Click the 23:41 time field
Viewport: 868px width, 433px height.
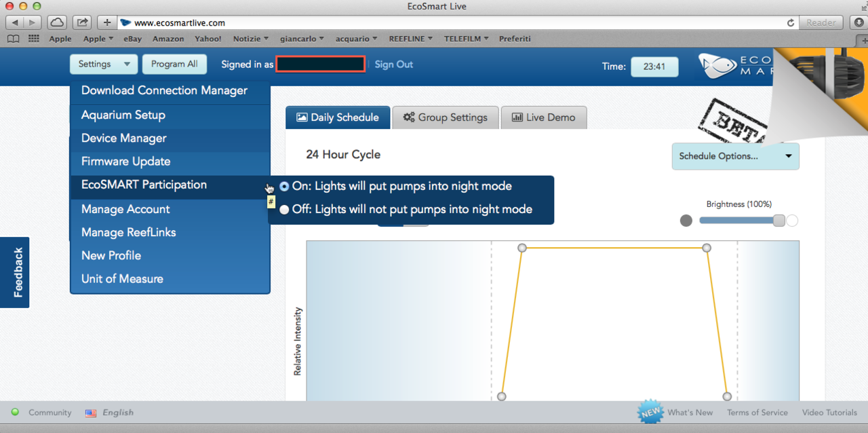pyautogui.click(x=654, y=67)
